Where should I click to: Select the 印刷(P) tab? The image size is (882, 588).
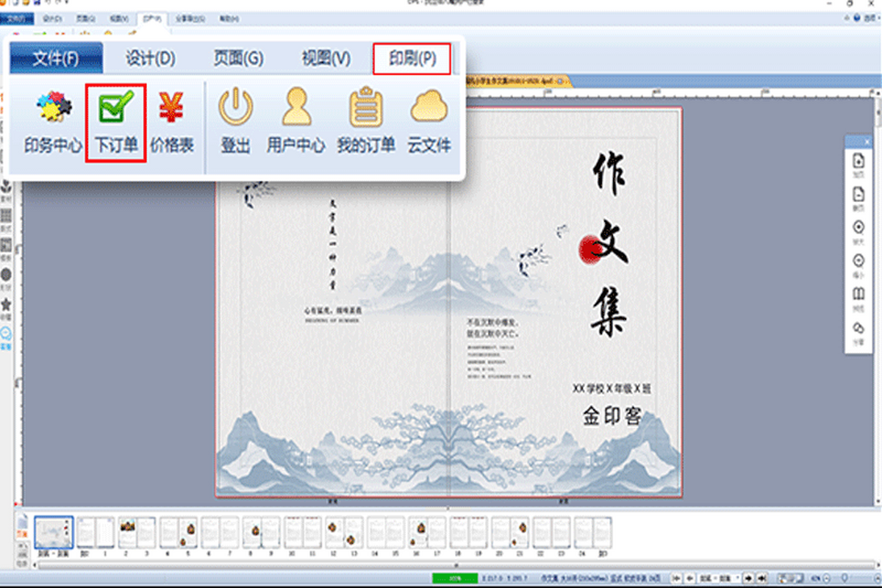pos(412,59)
